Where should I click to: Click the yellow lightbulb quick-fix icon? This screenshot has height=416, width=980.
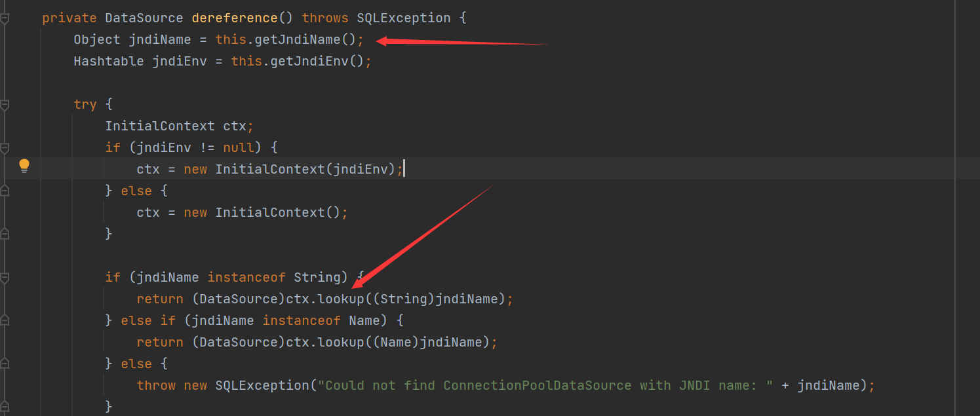coord(24,165)
